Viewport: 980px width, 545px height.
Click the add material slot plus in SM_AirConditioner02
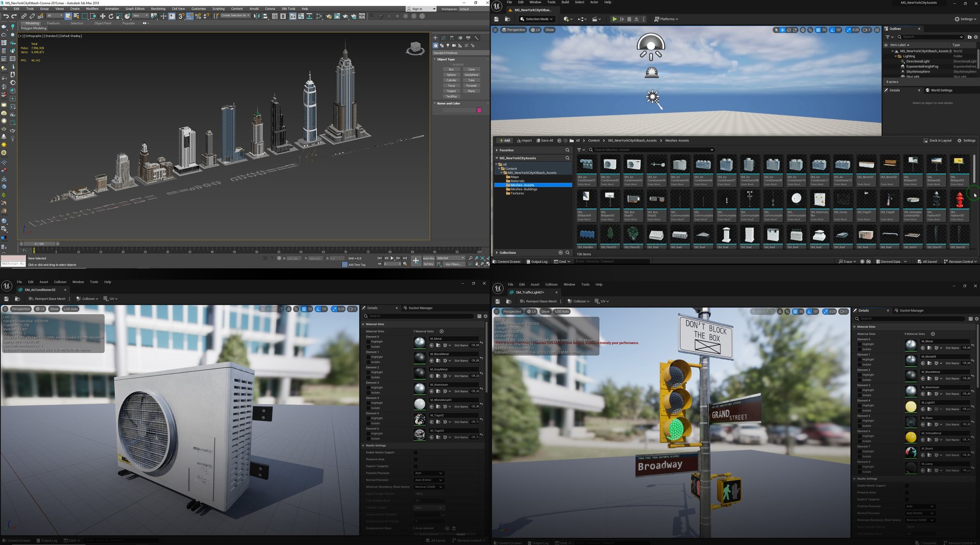click(x=442, y=331)
